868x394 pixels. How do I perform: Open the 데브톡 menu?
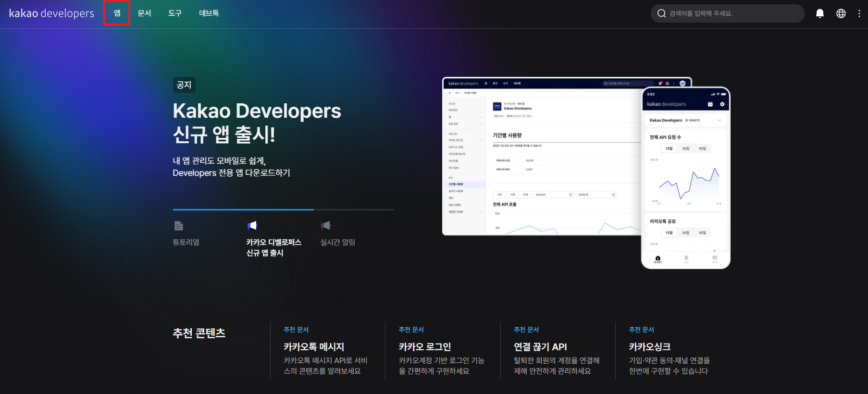coord(209,13)
